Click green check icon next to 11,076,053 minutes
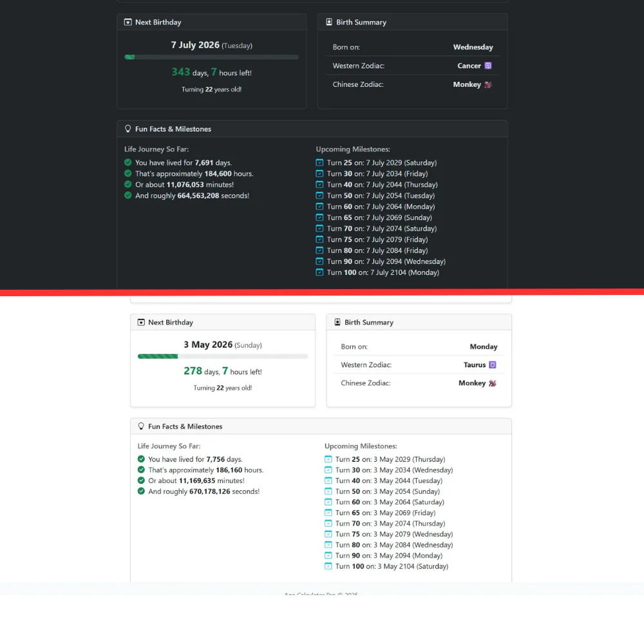 [x=128, y=184]
